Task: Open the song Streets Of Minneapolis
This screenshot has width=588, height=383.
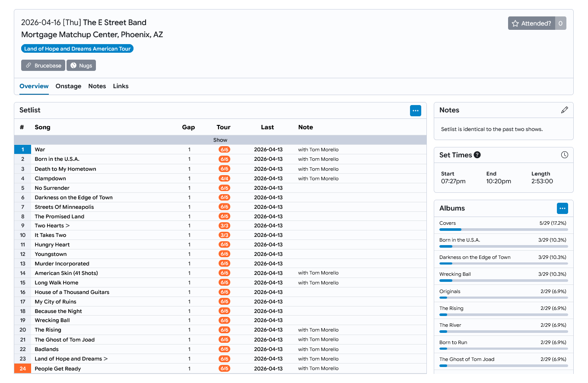Action: pyautogui.click(x=64, y=207)
